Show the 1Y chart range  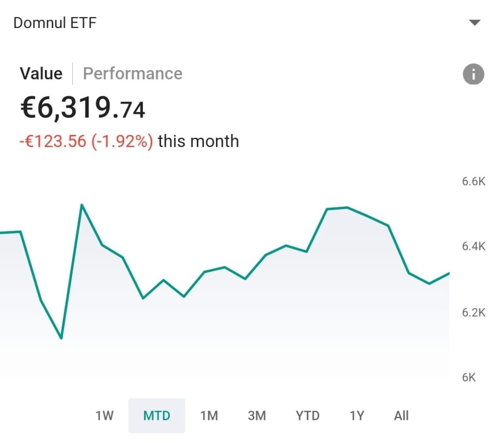click(357, 416)
